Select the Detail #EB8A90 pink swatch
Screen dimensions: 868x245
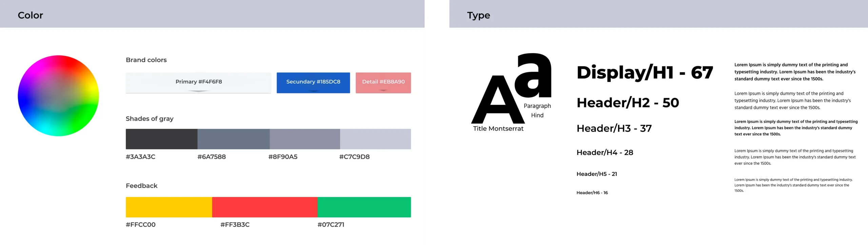point(383,83)
